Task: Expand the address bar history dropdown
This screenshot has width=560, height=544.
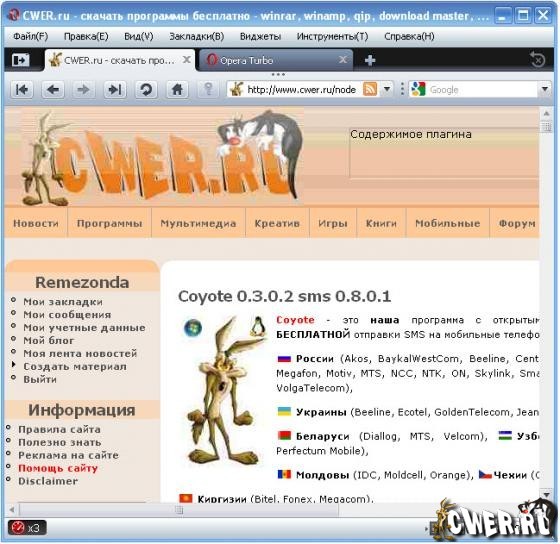Action: (x=386, y=89)
